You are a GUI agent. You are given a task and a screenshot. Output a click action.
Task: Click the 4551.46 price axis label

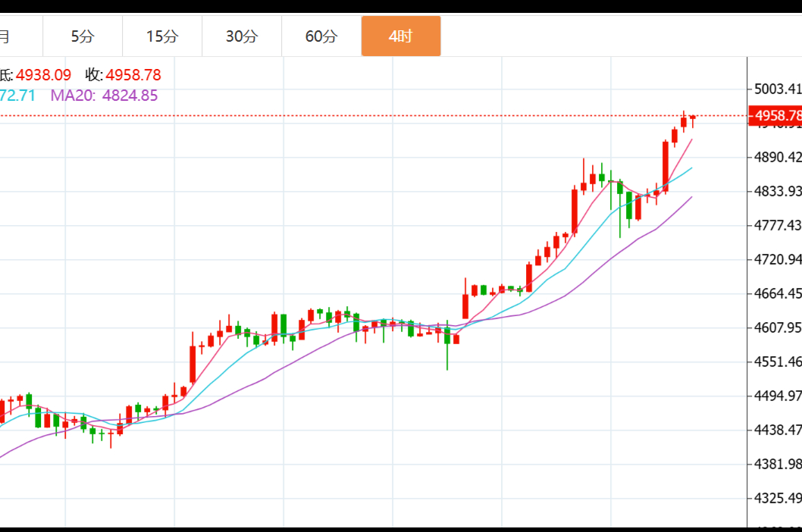(778, 362)
